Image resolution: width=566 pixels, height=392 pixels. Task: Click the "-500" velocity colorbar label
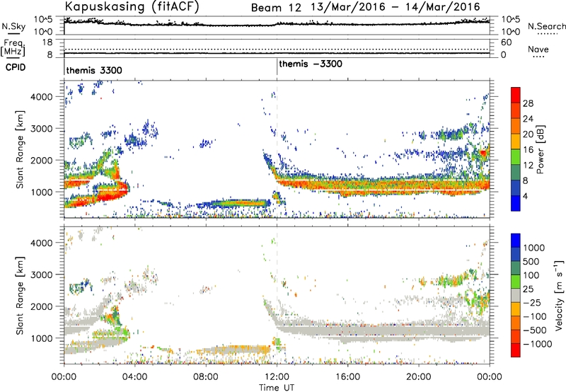pyautogui.click(x=535, y=330)
